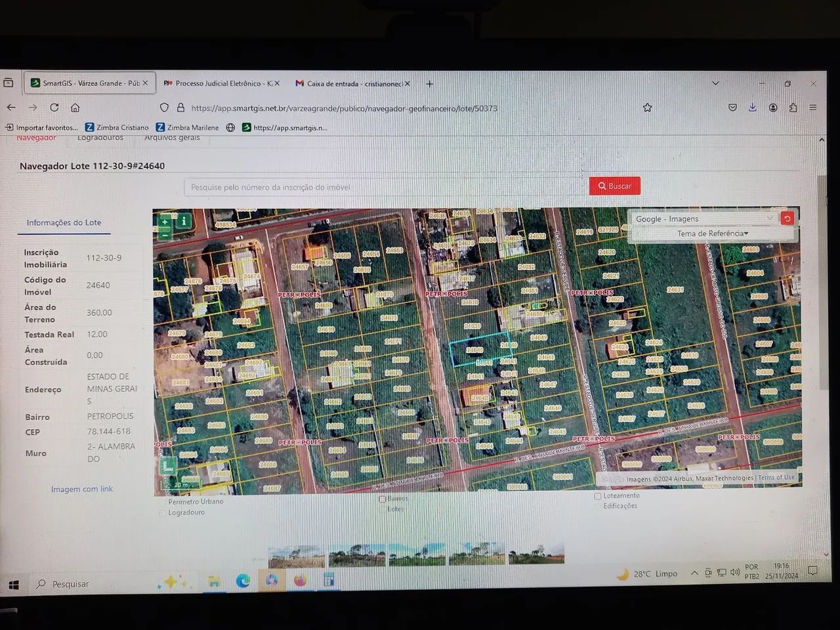Screen dimensions: 840x630
Task: Open the browser hamburger menu
Action: point(813,108)
